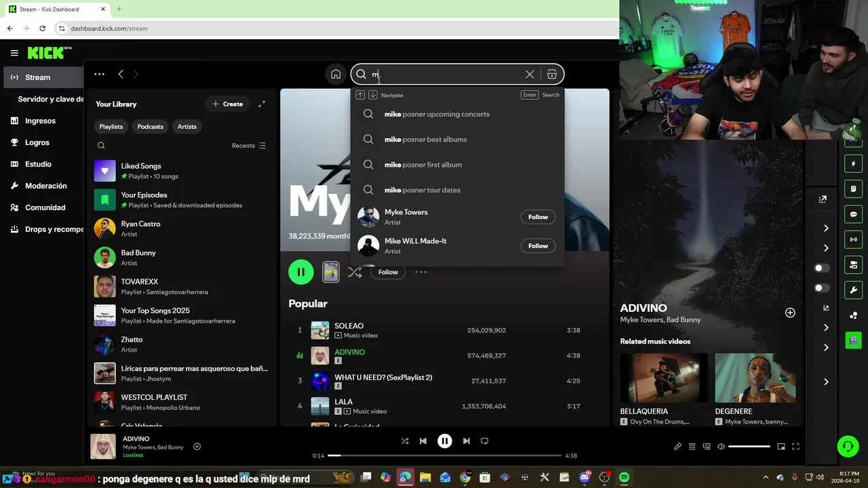Play the BELLAQUERIA related video thumbnail

[x=664, y=378]
